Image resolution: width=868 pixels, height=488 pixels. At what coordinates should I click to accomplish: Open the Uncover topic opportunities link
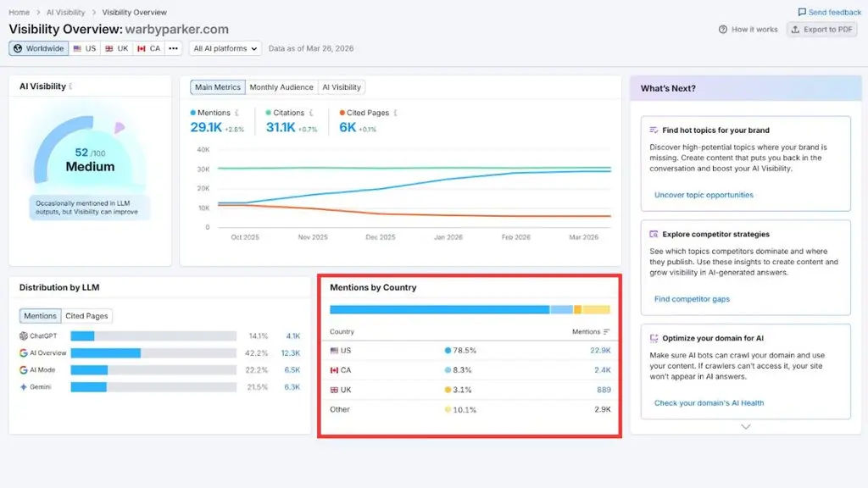[704, 195]
